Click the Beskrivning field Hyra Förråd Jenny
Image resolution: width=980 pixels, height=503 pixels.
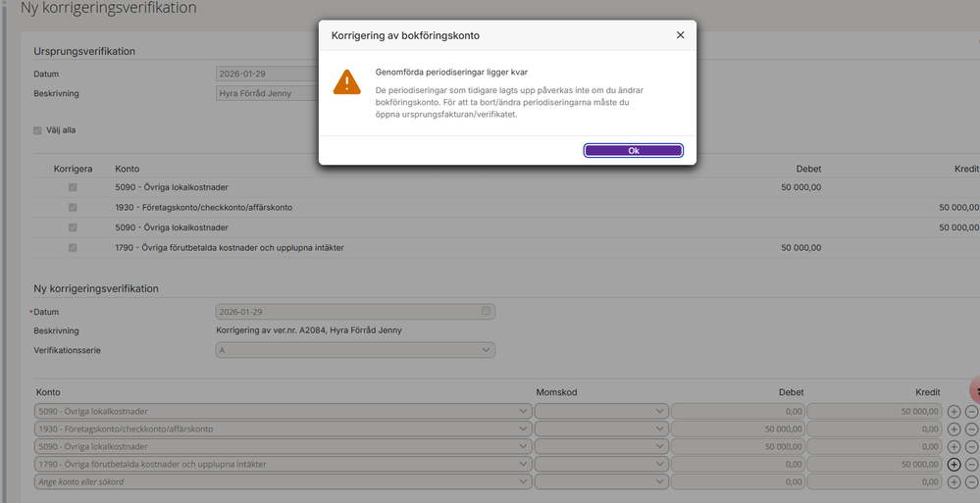coord(268,94)
